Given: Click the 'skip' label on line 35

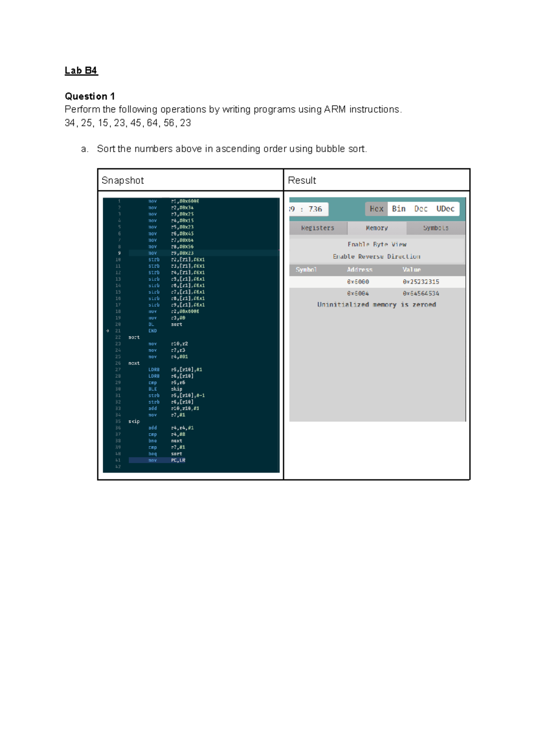Looking at the screenshot, I should click(x=134, y=421).
